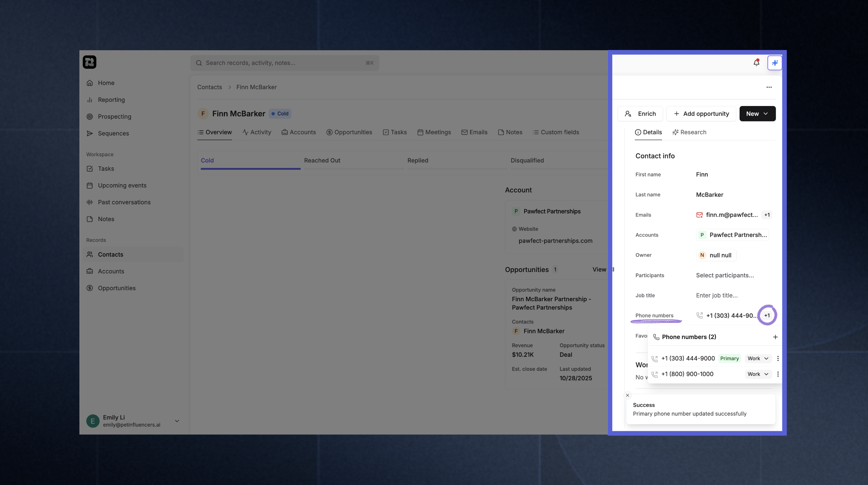This screenshot has width=868, height=485.
Task: Open the pawfect-partnerships.com website link
Action: point(555,241)
